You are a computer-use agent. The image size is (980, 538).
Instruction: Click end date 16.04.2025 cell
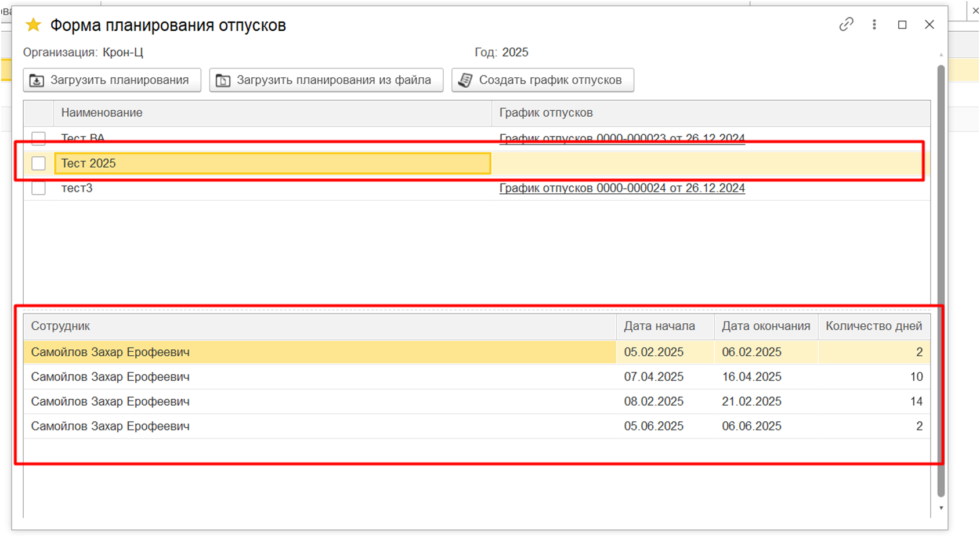(766, 377)
